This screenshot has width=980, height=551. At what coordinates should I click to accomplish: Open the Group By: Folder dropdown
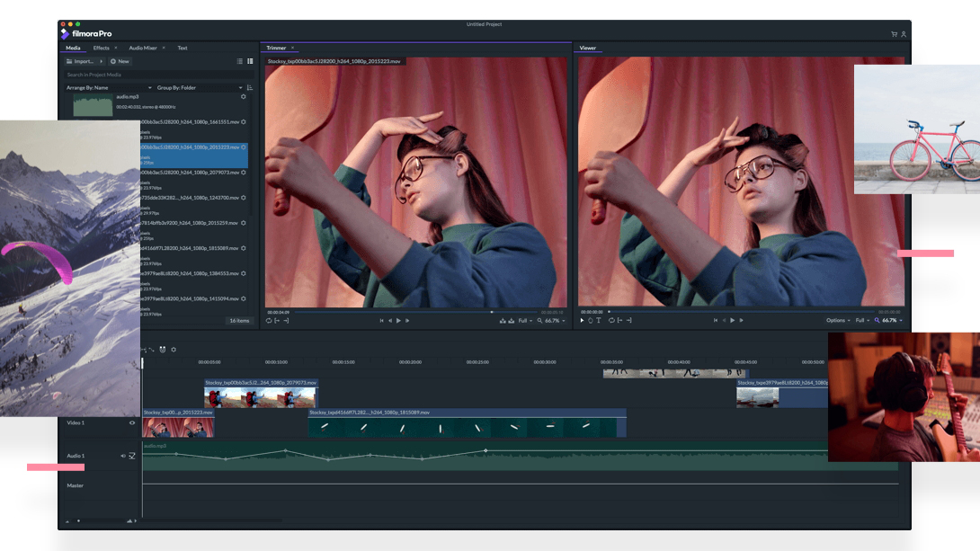(x=200, y=87)
